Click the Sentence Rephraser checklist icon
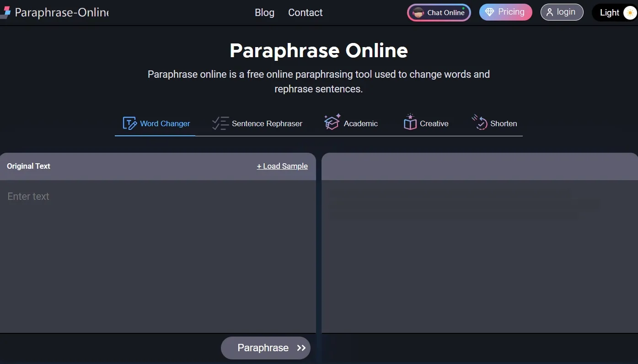The image size is (638, 364). pyautogui.click(x=220, y=123)
